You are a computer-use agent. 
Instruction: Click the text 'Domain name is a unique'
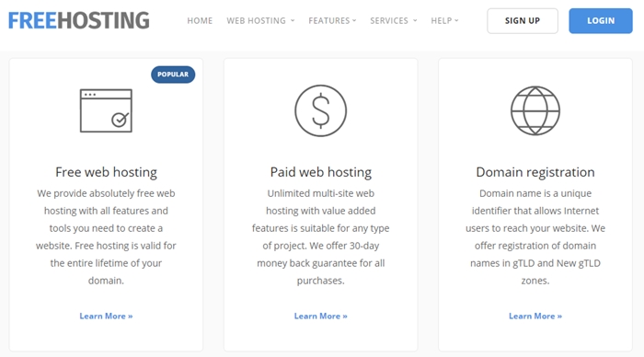click(x=535, y=193)
